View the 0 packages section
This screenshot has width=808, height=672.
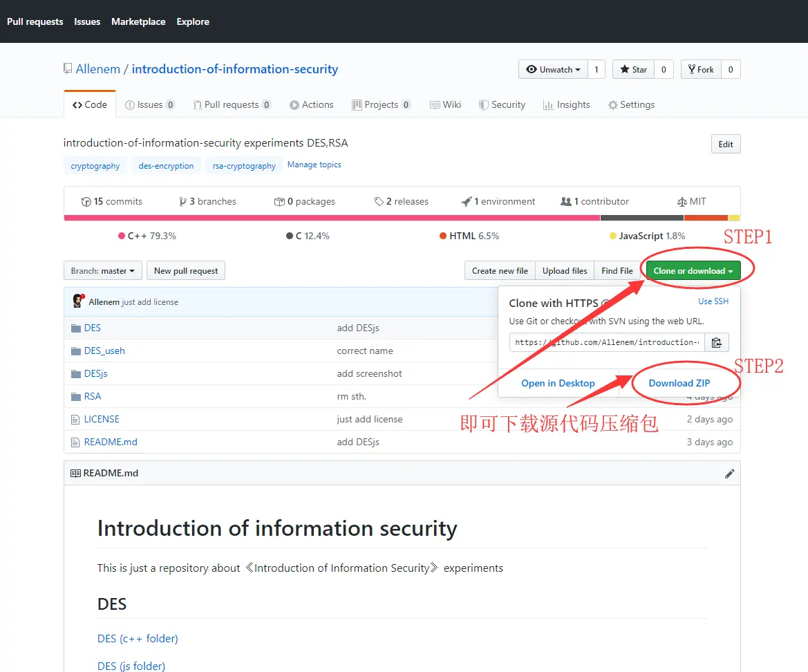(x=304, y=201)
